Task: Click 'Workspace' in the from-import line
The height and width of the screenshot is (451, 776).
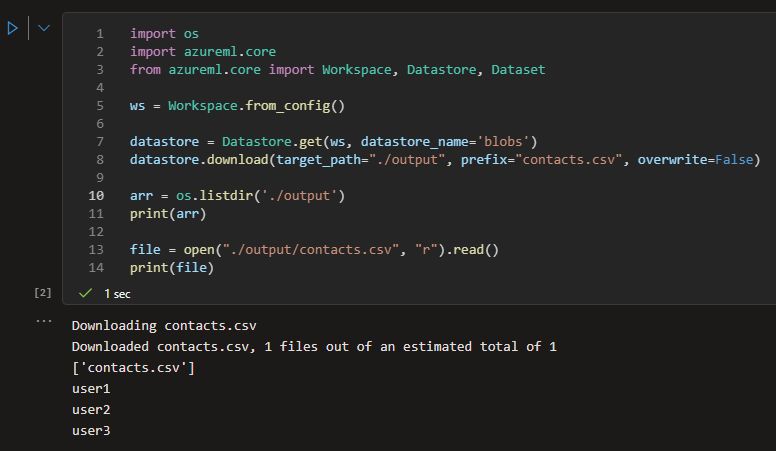Action: point(356,69)
